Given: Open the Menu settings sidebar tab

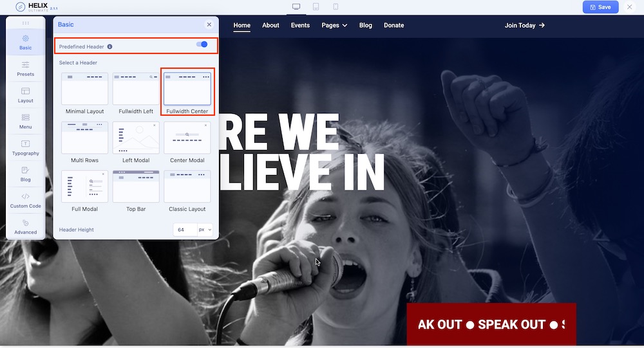Looking at the screenshot, I should tap(25, 121).
